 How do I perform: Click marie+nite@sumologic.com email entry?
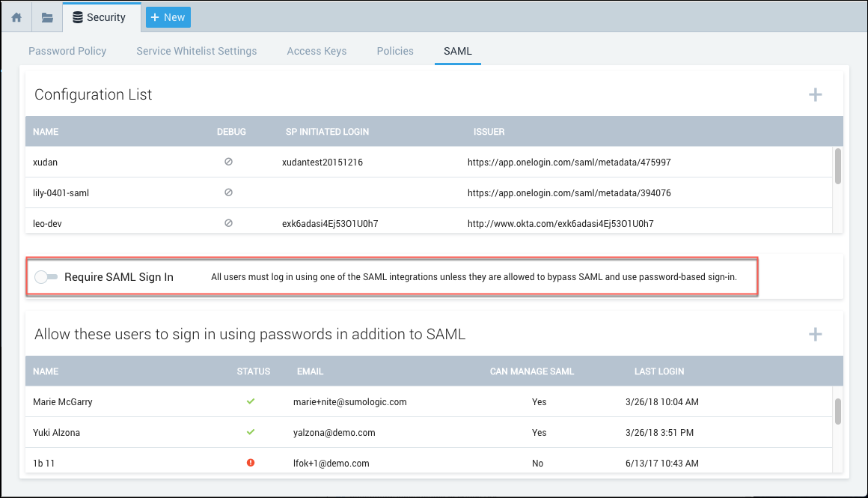349,401
